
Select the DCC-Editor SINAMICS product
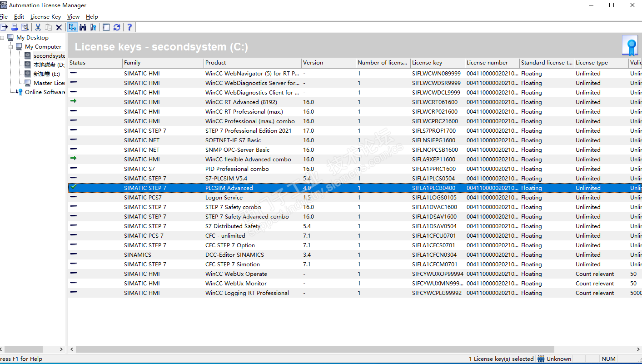(234, 254)
